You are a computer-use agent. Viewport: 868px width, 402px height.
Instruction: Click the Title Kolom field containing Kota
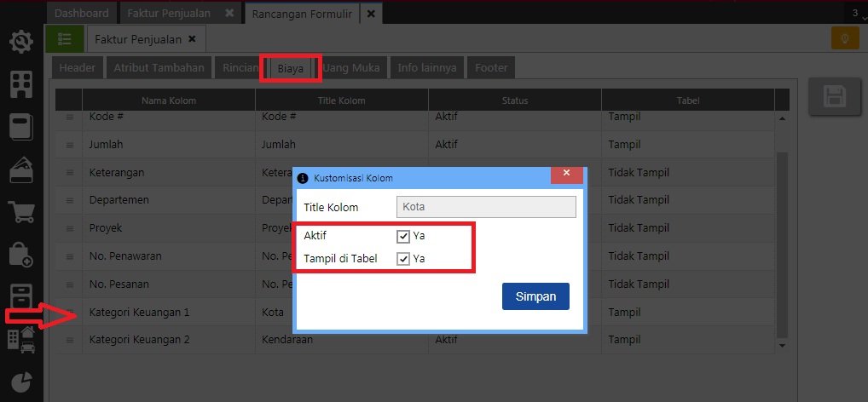tap(486, 207)
